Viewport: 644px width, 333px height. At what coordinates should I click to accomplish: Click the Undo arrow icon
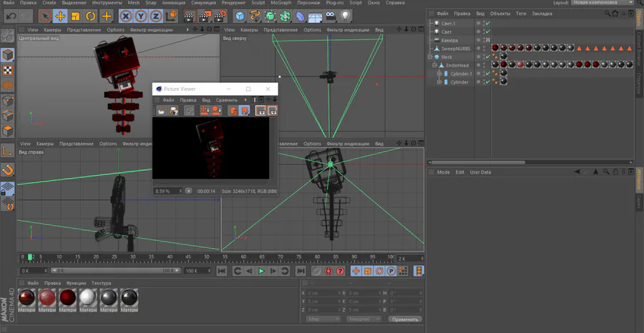[x=11, y=16]
